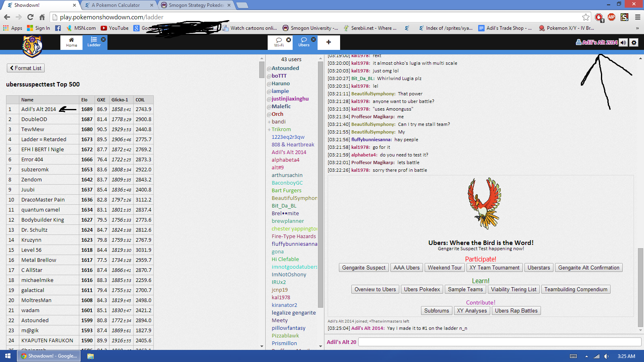Open the options gear icon
Viewport: 644px width, 362px height.
634,42
